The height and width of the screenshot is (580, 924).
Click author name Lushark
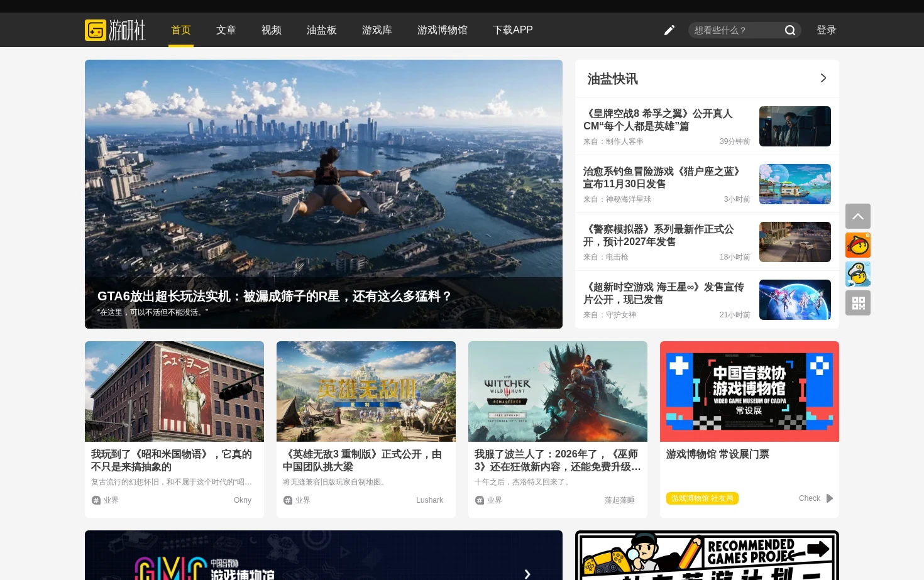[430, 500]
